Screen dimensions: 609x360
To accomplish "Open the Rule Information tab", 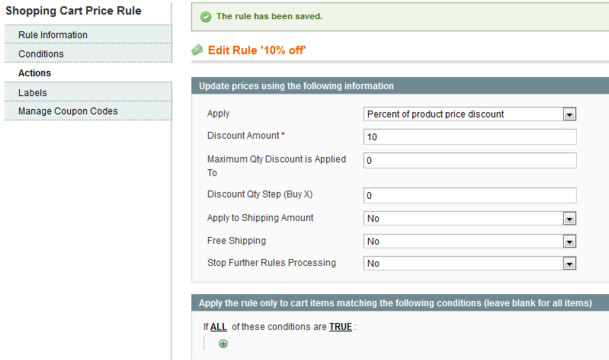I will point(88,35).
